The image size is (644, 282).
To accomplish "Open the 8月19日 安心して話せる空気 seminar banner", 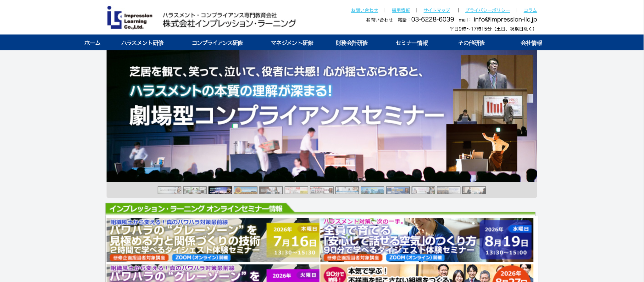I will tap(427, 240).
